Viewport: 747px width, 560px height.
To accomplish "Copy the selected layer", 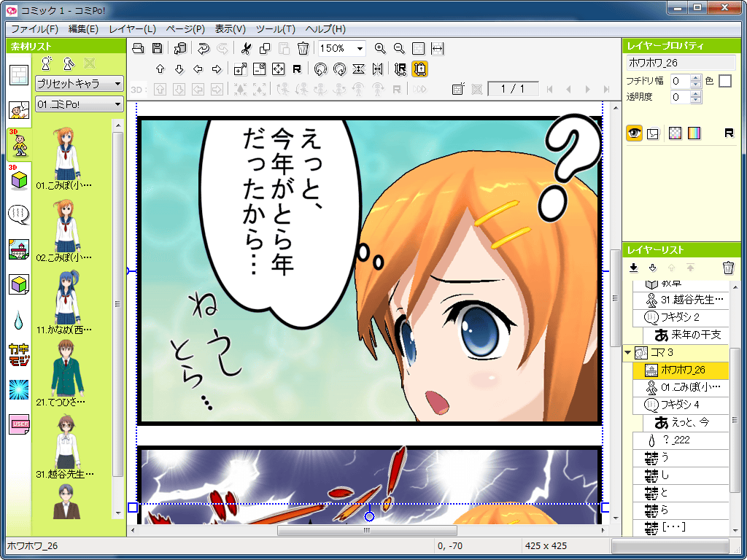I will 264,48.
